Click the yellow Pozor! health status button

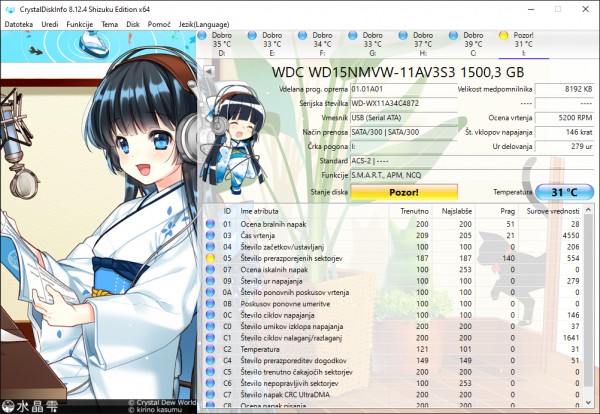pyautogui.click(x=404, y=192)
